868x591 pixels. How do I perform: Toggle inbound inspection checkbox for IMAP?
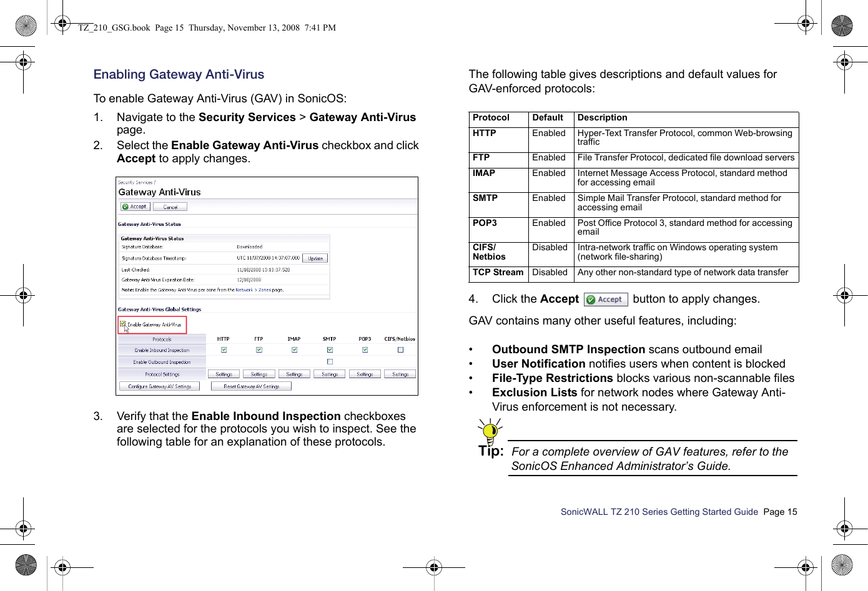tap(294, 350)
